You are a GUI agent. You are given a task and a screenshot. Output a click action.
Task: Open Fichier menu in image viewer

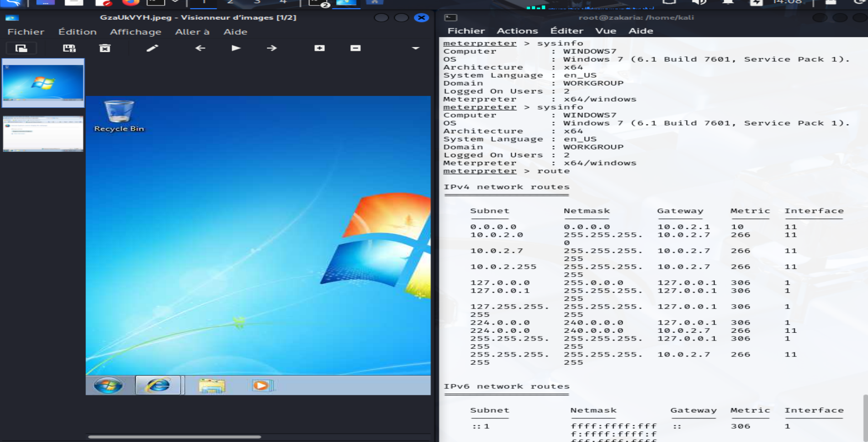tap(26, 32)
